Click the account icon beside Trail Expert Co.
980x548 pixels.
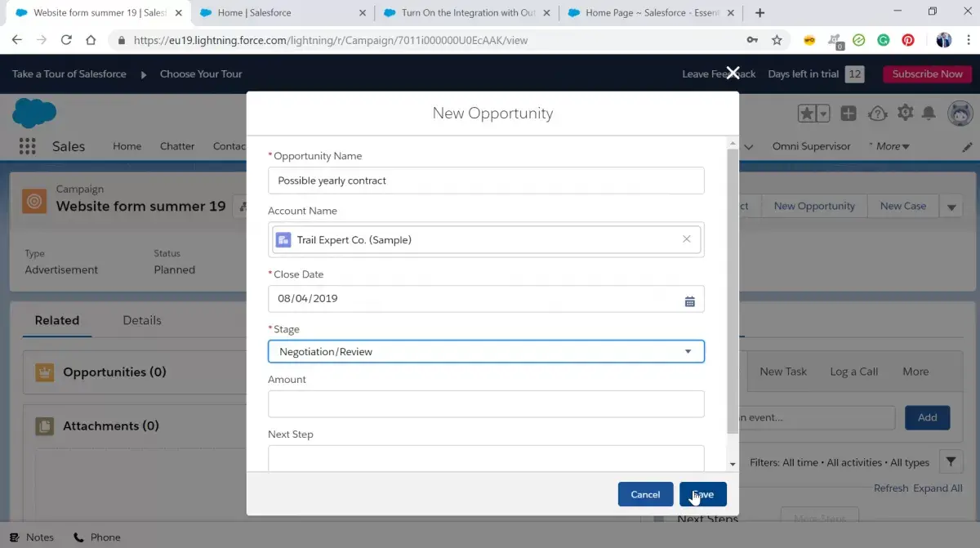(283, 240)
